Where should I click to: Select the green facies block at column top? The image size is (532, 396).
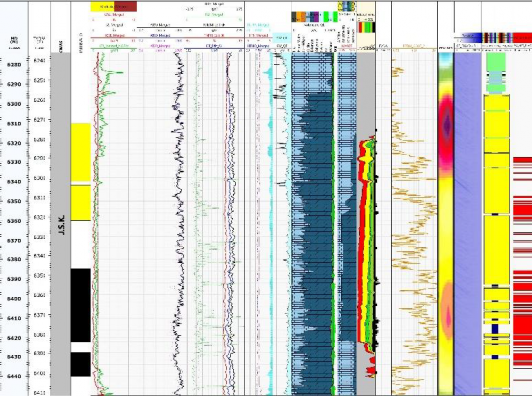click(496, 62)
